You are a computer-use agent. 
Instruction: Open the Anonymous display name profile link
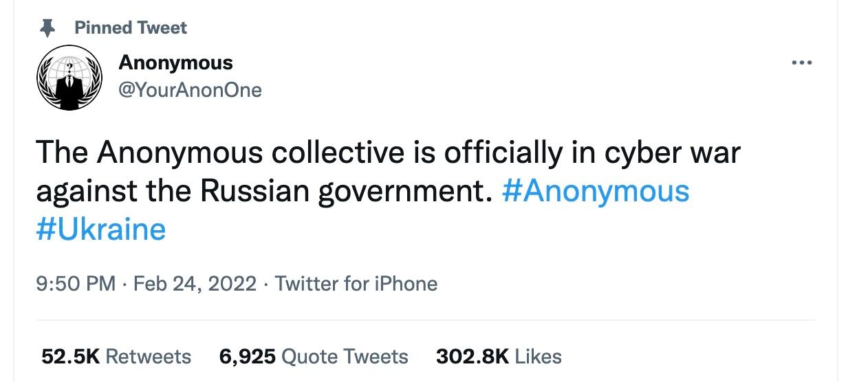coord(175,63)
